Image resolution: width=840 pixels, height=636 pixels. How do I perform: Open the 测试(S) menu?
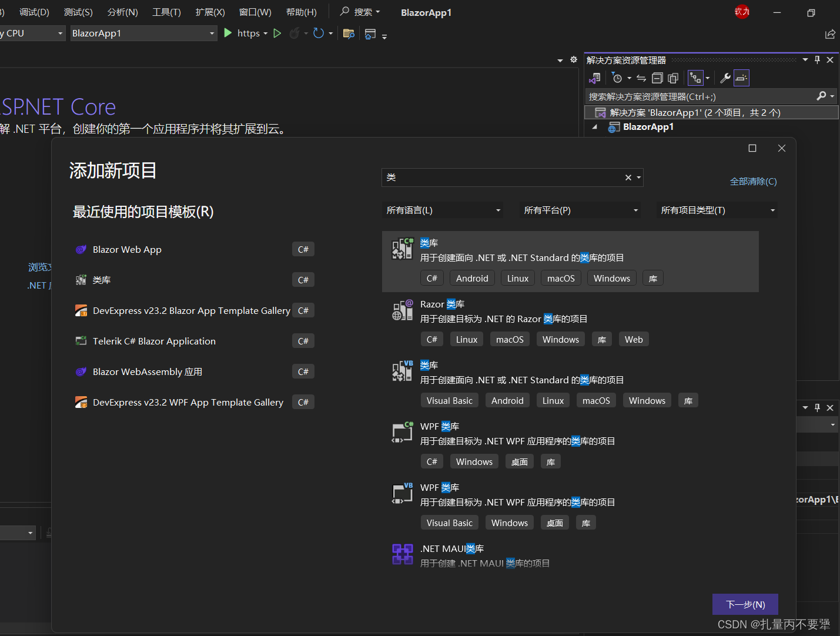point(78,12)
